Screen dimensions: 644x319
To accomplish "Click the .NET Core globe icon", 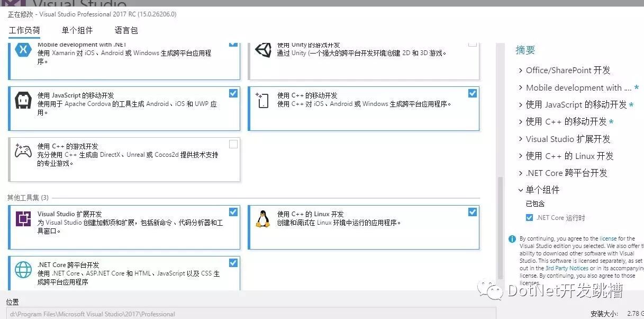I will (x=23, y=269).
